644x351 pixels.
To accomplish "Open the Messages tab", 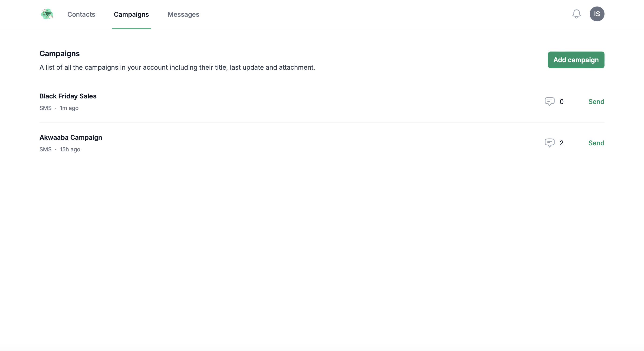I will coord(183,14).
